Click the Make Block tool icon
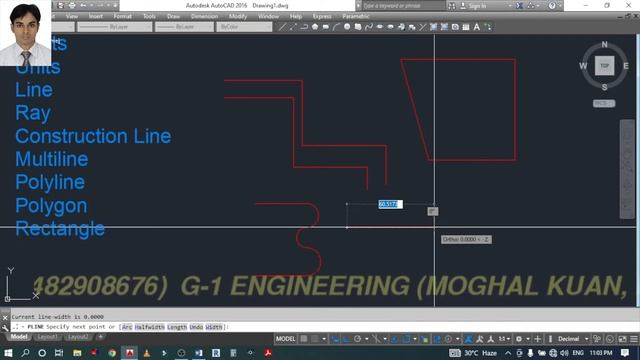This screenshot has width=640, height=360. [x=412, y=27]
